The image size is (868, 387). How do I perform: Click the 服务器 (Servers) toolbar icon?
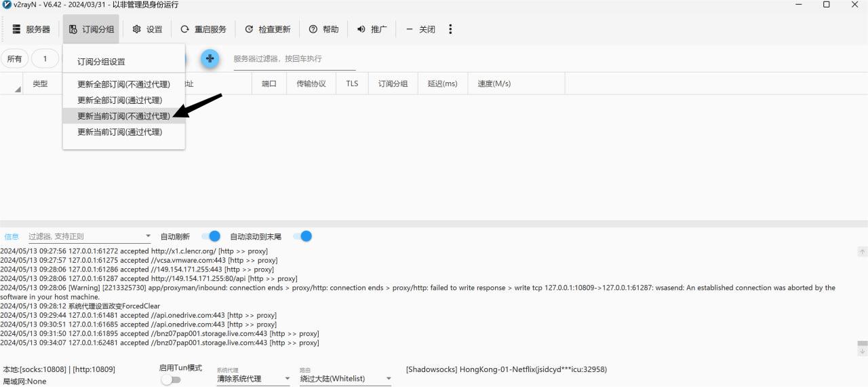point(17,29)
